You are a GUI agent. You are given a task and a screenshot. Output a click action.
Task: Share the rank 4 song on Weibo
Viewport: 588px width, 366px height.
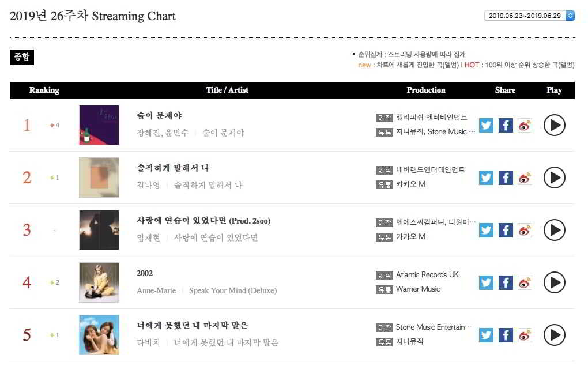(525, 282)
